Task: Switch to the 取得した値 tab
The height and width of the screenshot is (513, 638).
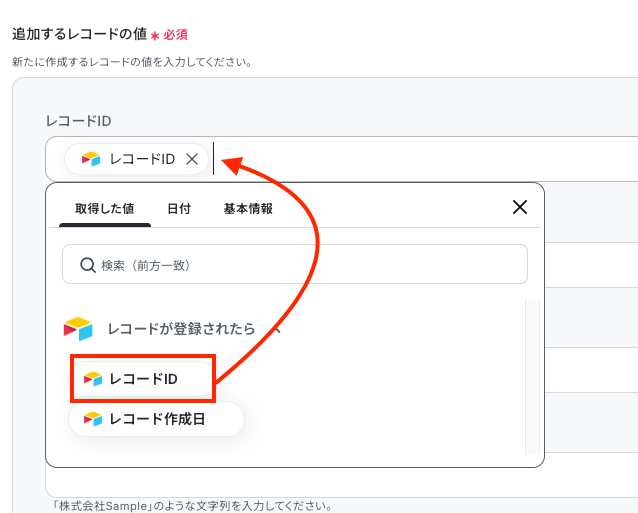Action: [x=105, y=209]
